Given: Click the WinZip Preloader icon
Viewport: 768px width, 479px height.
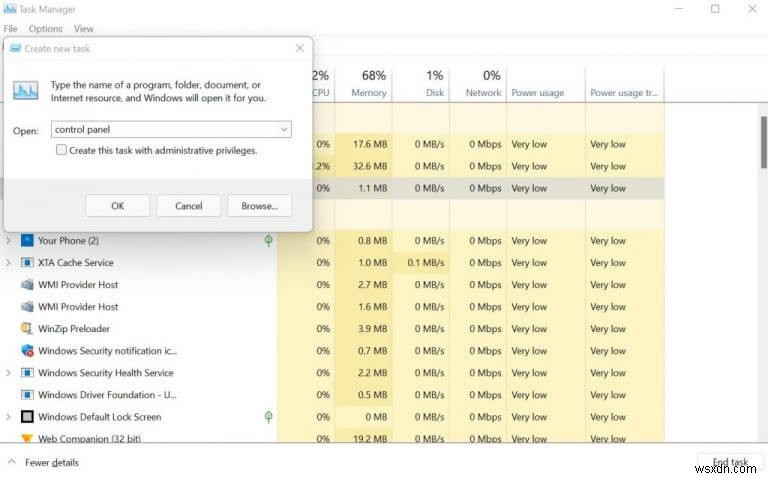Looking at the screenshot, I should click(x=27, y=329).
